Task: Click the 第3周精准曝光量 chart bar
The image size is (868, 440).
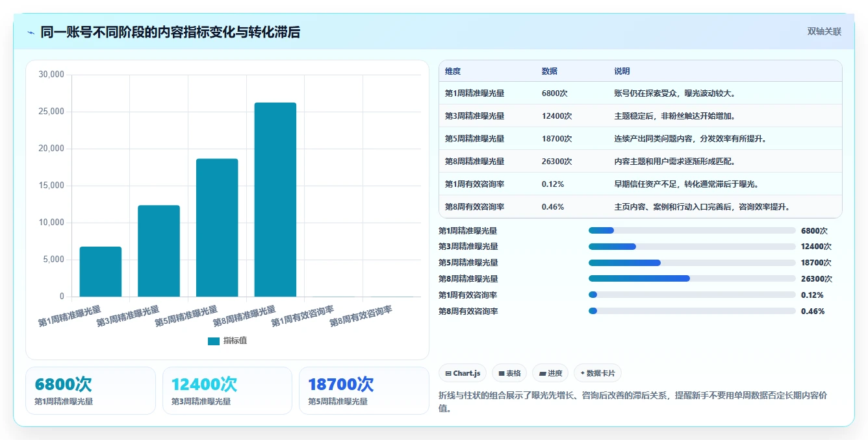Action: tap(159, 251)
